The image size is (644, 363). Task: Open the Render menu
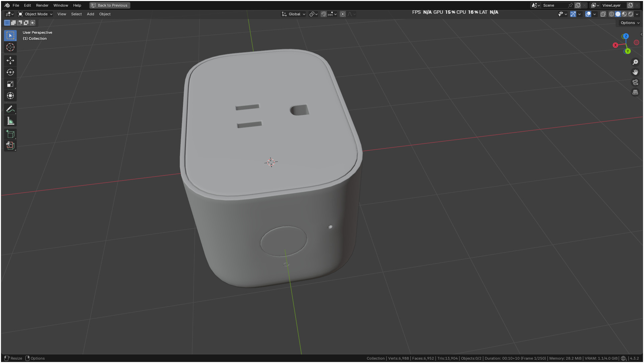(x=42, y=5)
